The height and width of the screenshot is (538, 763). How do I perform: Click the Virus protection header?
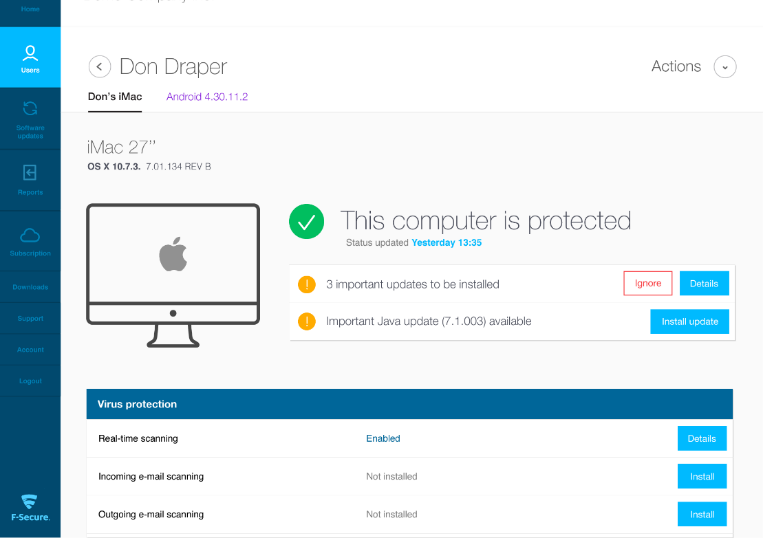(410, 404)
